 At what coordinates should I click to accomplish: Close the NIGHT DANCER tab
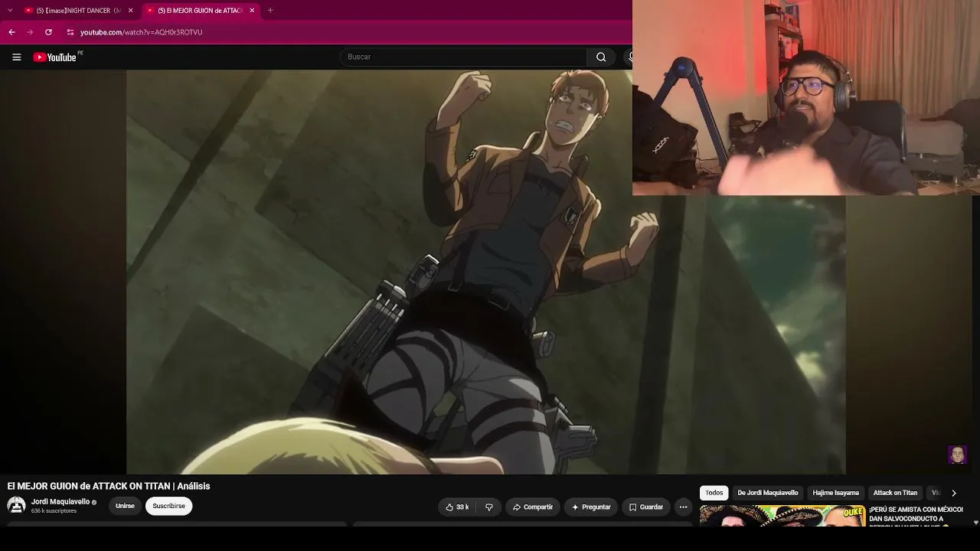point(131,11)
